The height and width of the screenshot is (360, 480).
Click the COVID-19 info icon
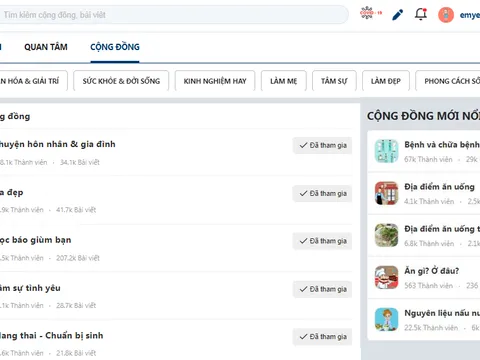tap(370, 13)
